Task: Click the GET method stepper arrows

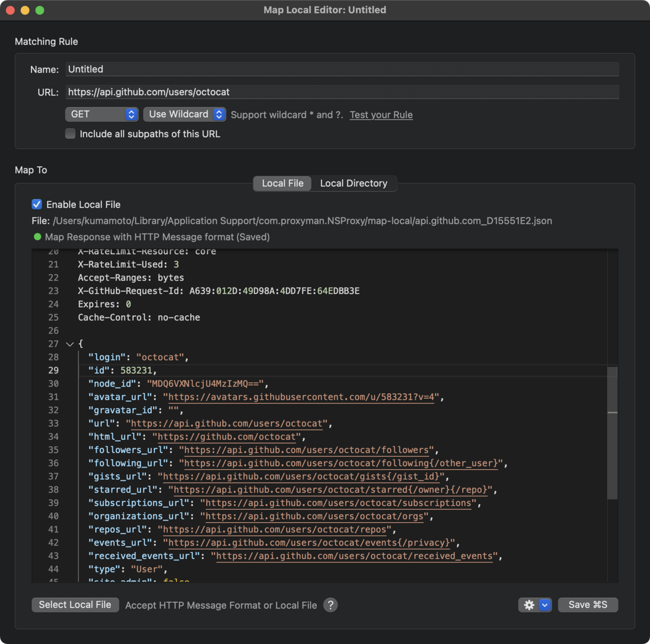Action: 131,114
